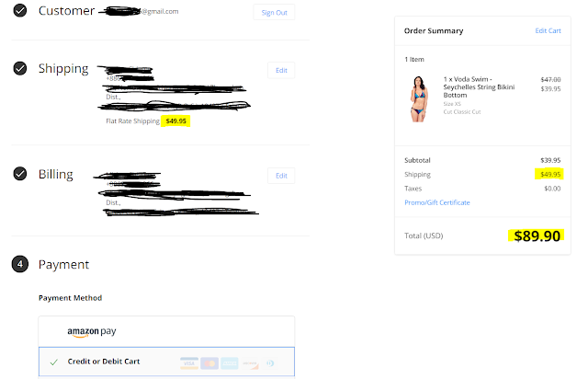Click Sign Out button
The image size is (588, 379).
[x=274, y=12]
